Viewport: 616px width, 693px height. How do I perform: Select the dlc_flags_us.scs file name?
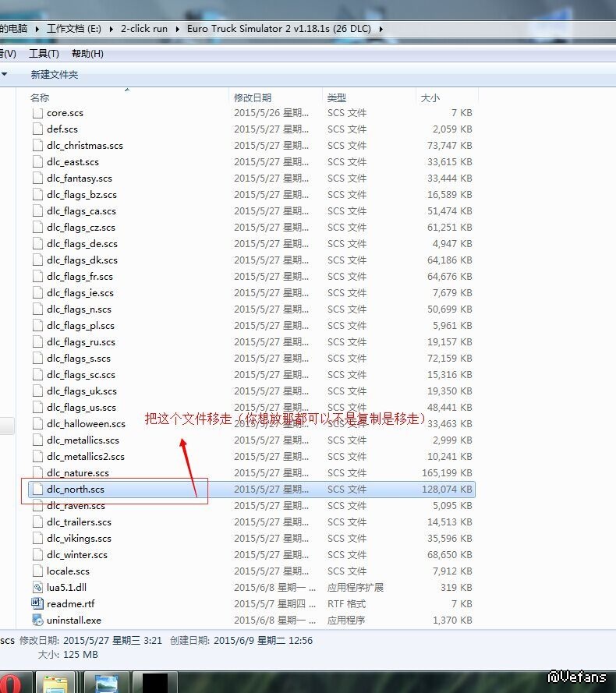[x=81, y=407]
